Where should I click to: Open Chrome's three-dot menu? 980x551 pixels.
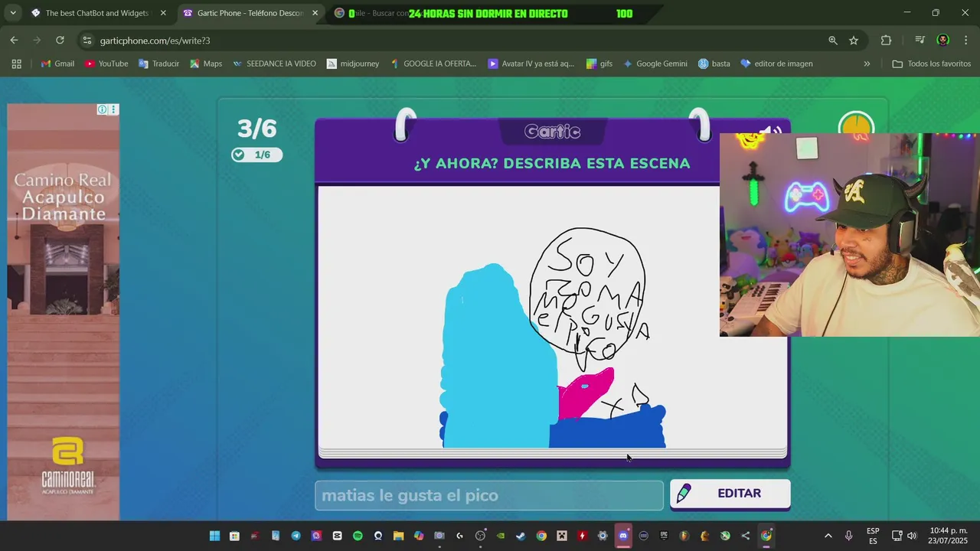tap(966, 41)
